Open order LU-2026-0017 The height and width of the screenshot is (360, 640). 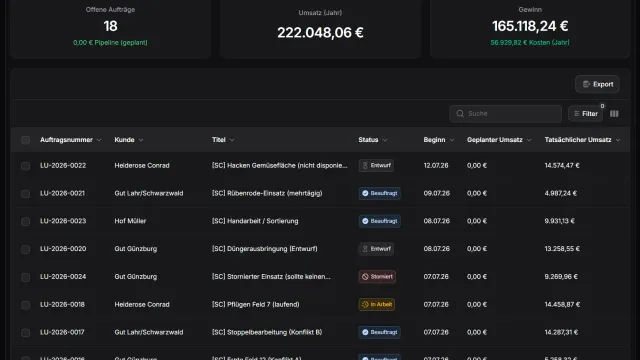pos(62,332)
